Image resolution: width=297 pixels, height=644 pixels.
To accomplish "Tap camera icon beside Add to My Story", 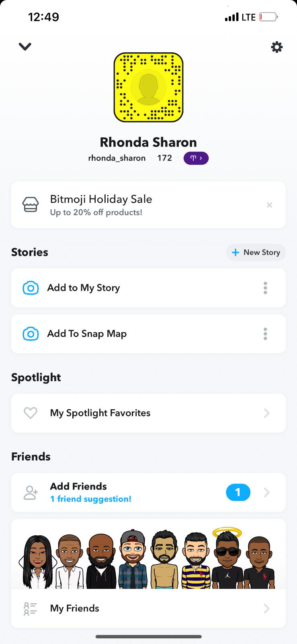I will [x=31, y=288].
